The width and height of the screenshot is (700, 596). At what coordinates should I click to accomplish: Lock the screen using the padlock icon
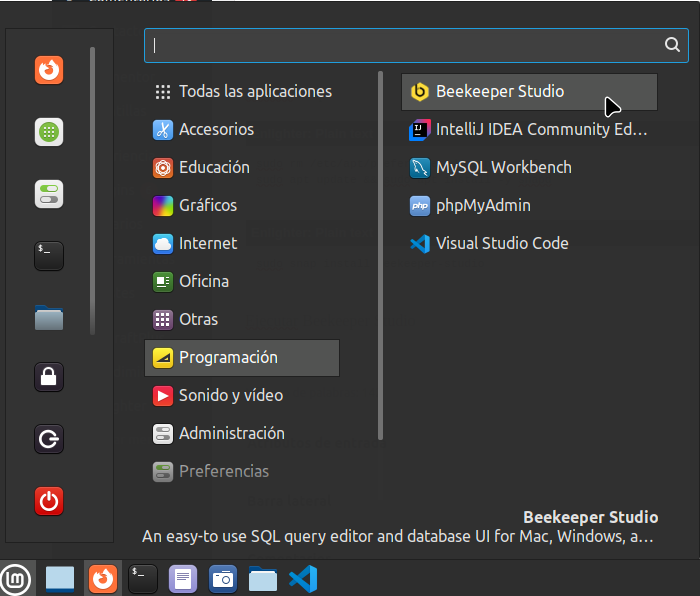point(49,377)
